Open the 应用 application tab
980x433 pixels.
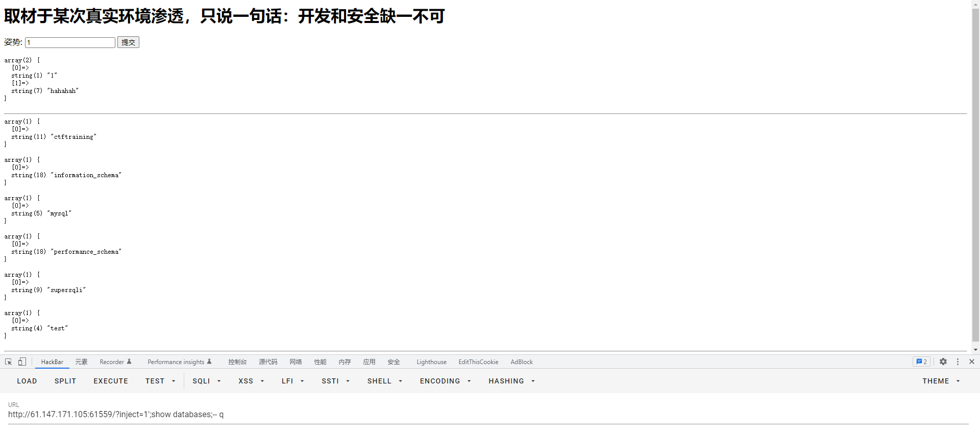pos(369,362)
